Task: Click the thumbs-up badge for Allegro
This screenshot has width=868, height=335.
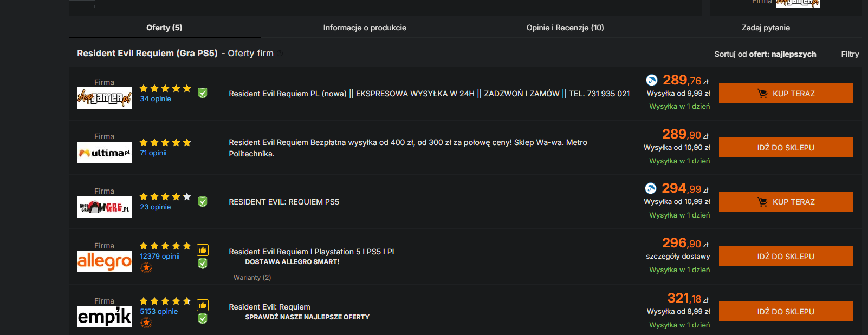Action: [203, 250]
